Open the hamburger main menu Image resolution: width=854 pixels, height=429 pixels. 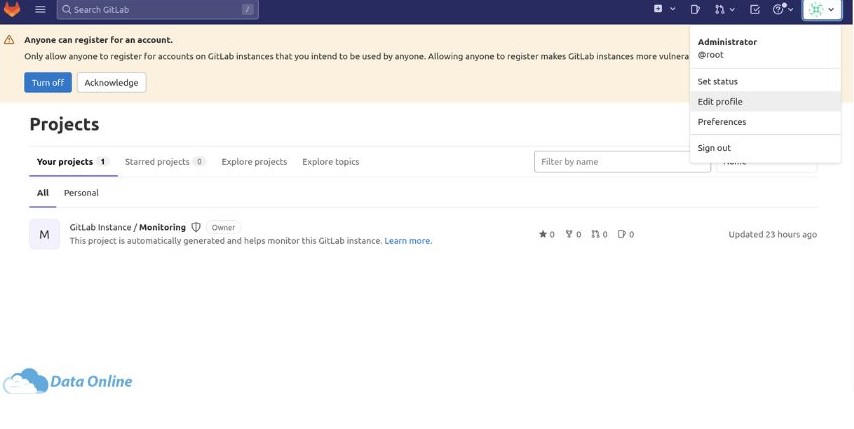[40, 9]
